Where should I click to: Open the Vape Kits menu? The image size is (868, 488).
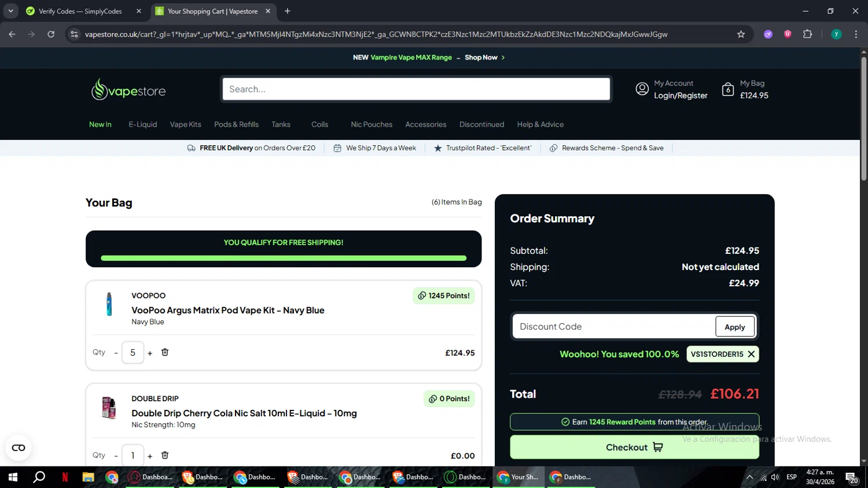tap(186, 124)
